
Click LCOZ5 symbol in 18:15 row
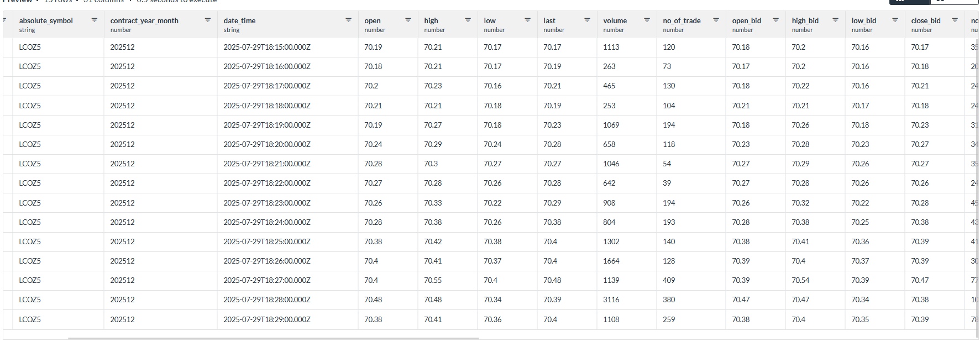pos(30,47)
